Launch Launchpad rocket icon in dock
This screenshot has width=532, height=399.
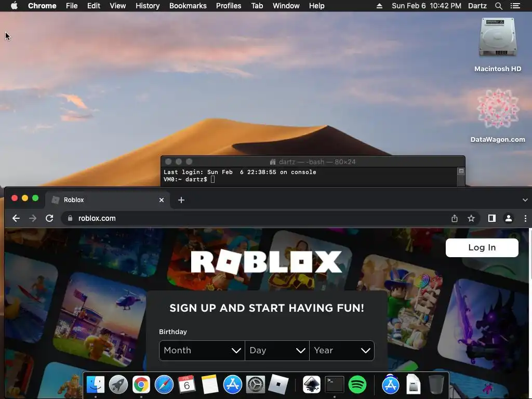click(118, 384)
